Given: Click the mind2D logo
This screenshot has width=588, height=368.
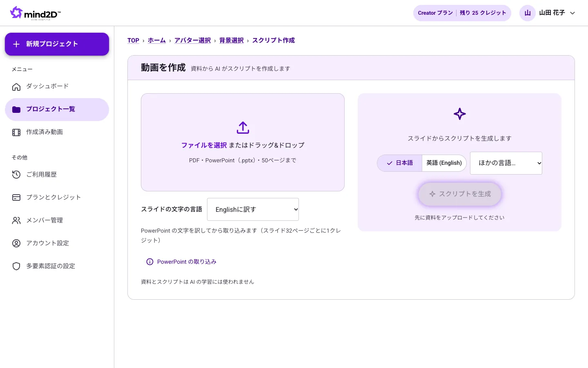Looking at the screenshot, I should tap(36, 13).
